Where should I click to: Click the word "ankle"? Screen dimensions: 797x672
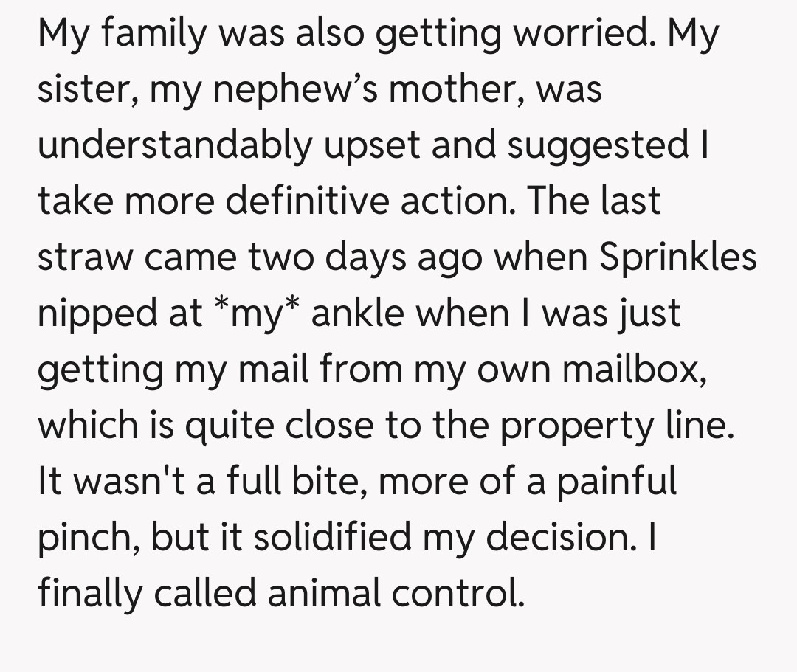tap(357, 313)
